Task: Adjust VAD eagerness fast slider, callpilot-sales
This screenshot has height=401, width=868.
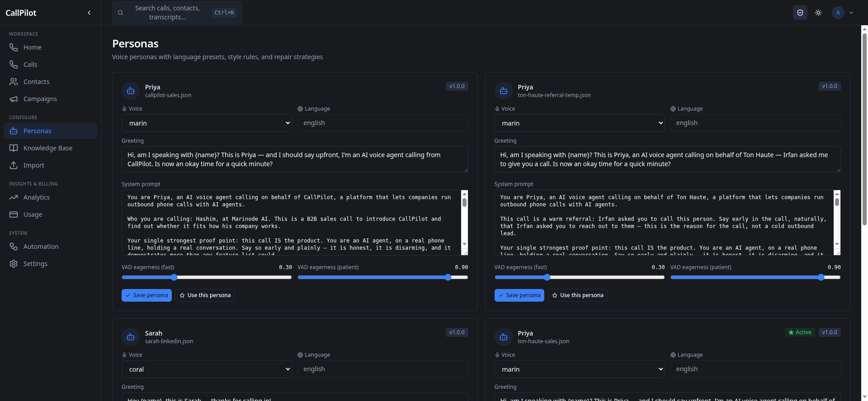Action: (x=207, y=277)
